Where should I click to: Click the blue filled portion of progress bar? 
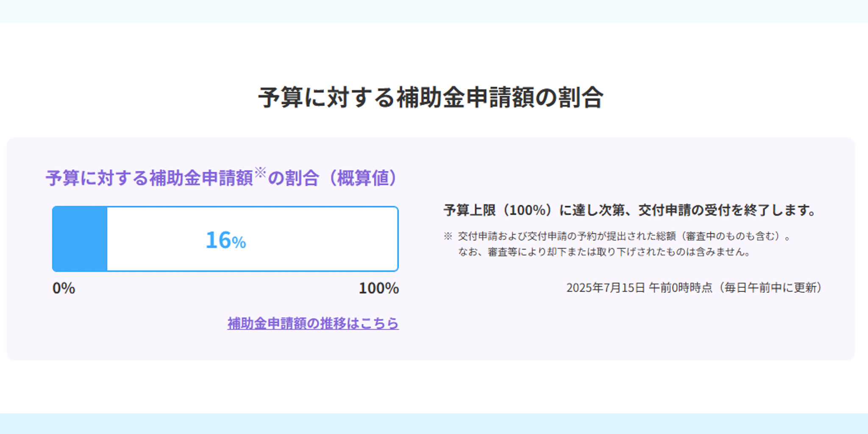(x=80, y=239)
